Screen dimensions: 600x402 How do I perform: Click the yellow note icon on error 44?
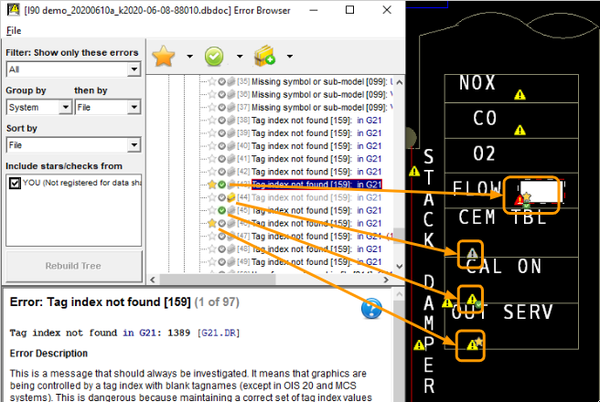click(x=231, y=198)
